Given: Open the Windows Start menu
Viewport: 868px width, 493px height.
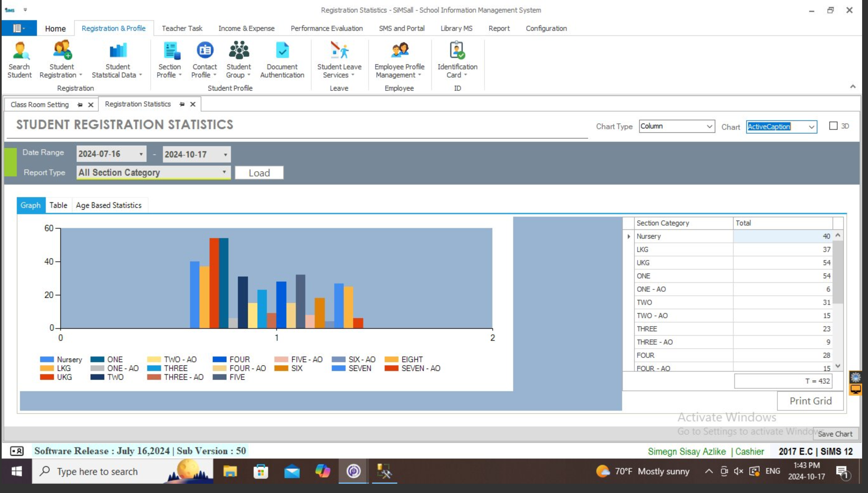Looking at the screenshot, I should pos(17,471).
